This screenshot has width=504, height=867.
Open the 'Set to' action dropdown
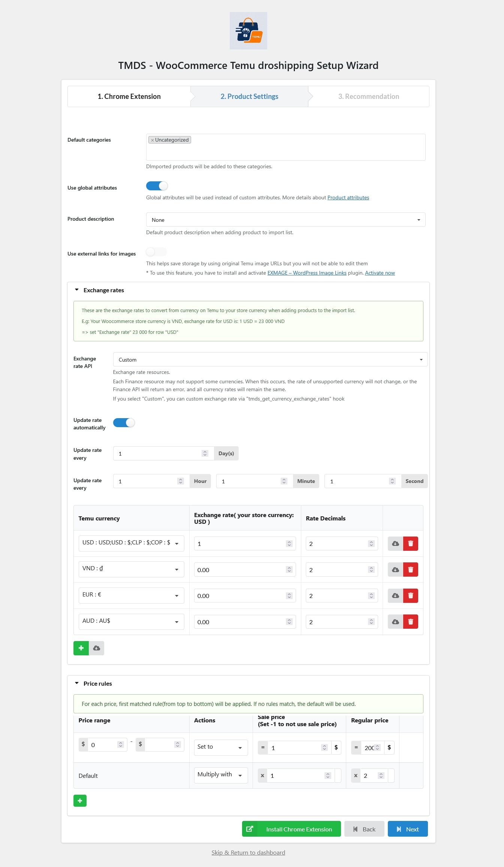pos(221,747)
